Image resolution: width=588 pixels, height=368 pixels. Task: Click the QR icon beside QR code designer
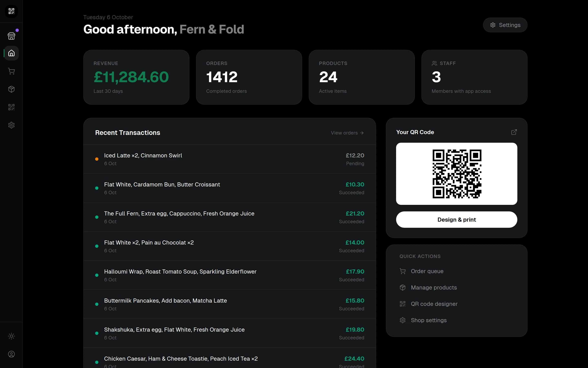point(403,304)
